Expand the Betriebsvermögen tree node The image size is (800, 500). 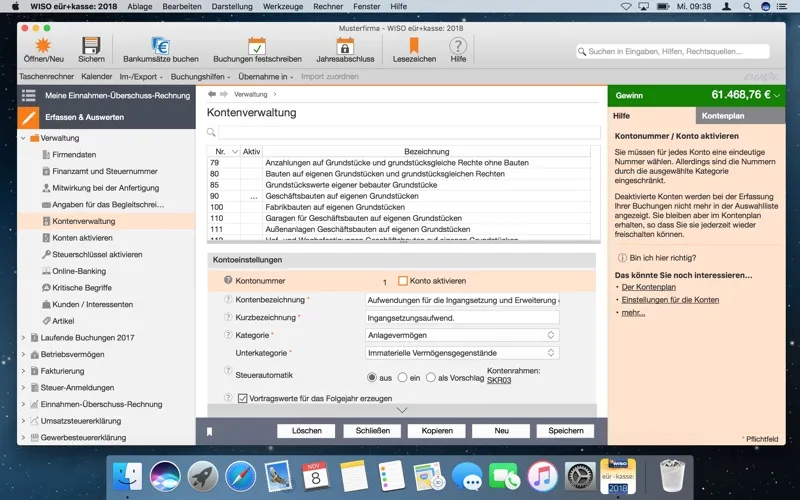23,354
